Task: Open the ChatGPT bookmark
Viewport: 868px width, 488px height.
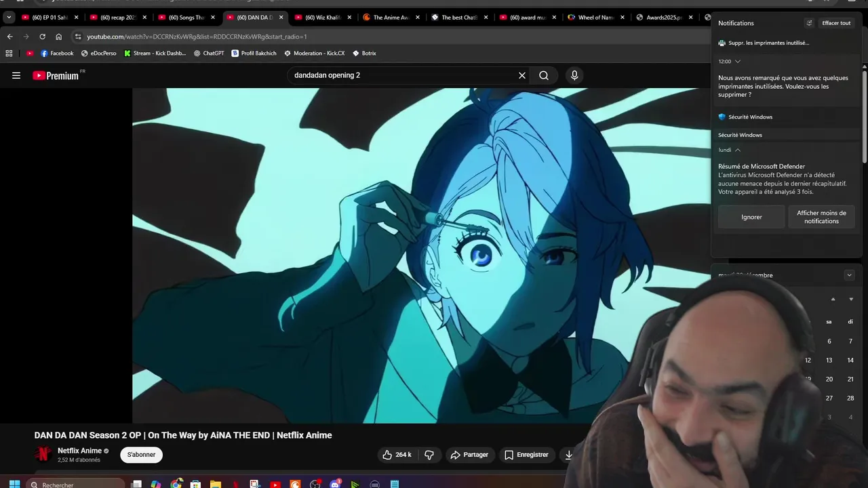Action: click(209, 53)
